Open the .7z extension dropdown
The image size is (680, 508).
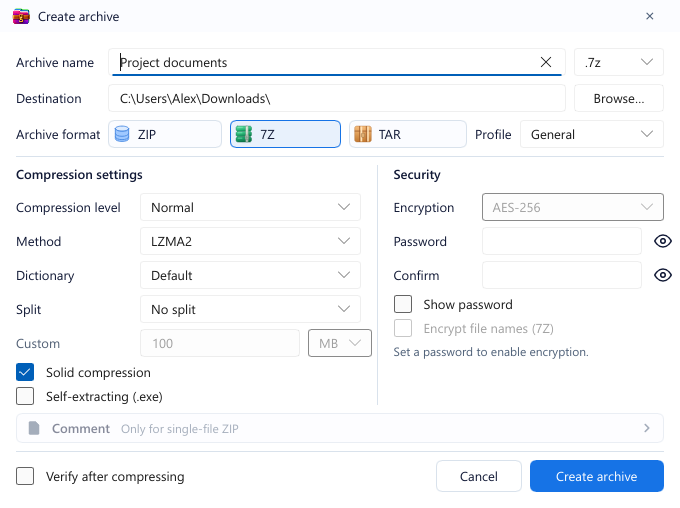pyautogui.click(x=619, y=62)
